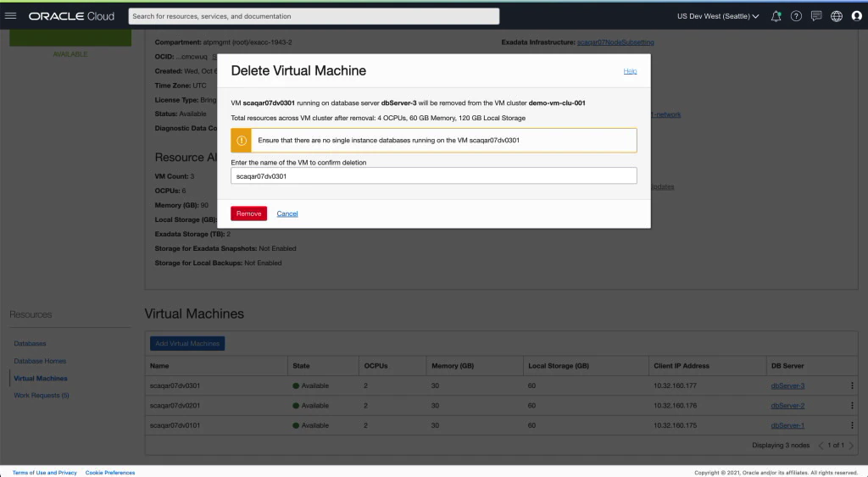Click Available state of scaqar07dv0301
868x477 pixels.
310,385
